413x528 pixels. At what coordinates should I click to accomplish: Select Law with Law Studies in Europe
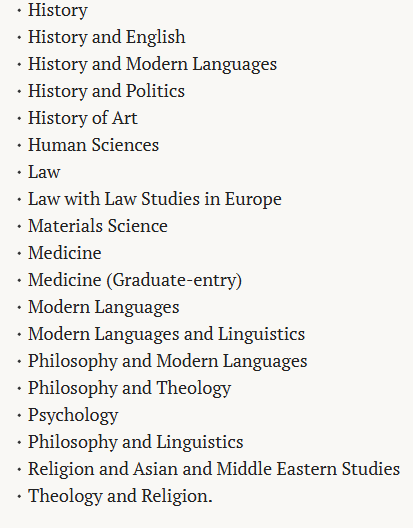pos(155,199)
